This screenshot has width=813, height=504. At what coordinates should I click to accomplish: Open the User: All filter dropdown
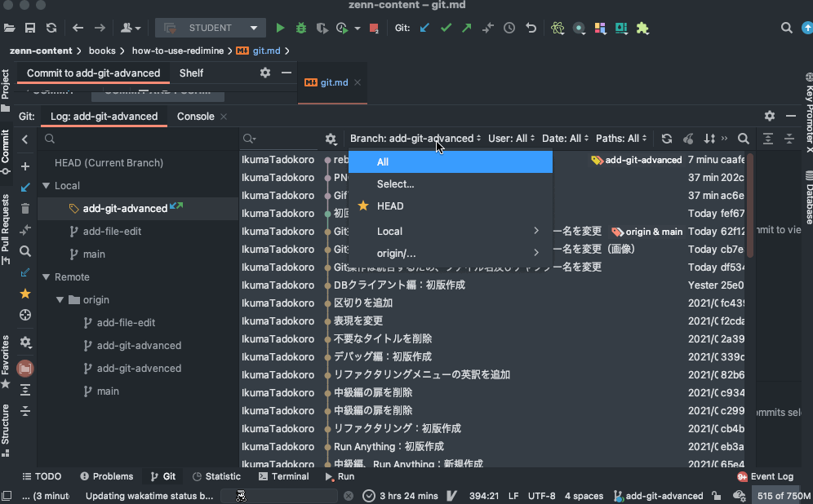click(x=511, y=139)
